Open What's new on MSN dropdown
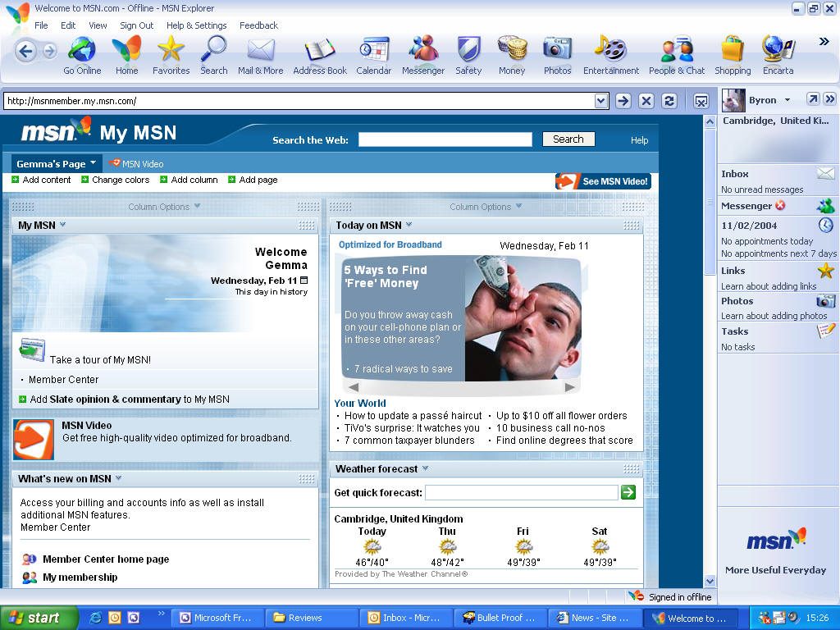This screenshot has width=840, height=630. pyautogui.click(x=118, y=478)
